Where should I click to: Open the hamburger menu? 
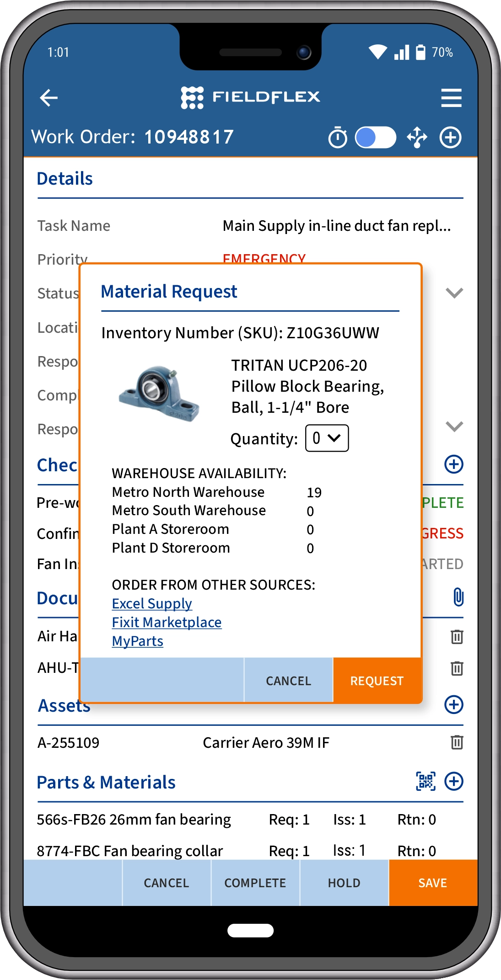click(451, 98)
